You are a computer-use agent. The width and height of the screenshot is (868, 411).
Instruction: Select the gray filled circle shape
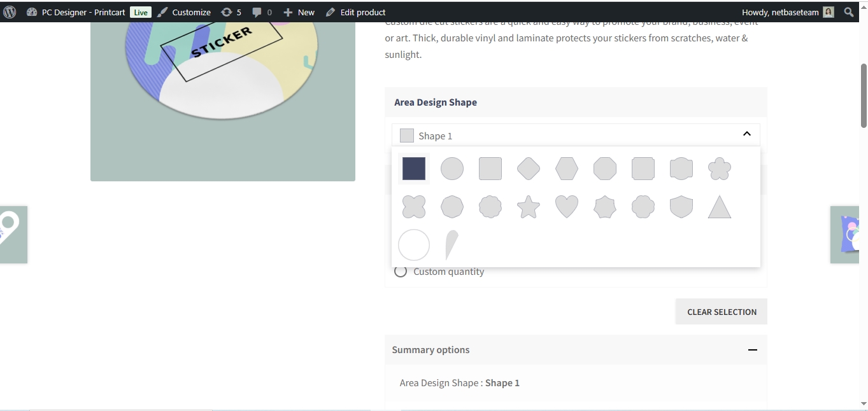(x=452, y=169)
